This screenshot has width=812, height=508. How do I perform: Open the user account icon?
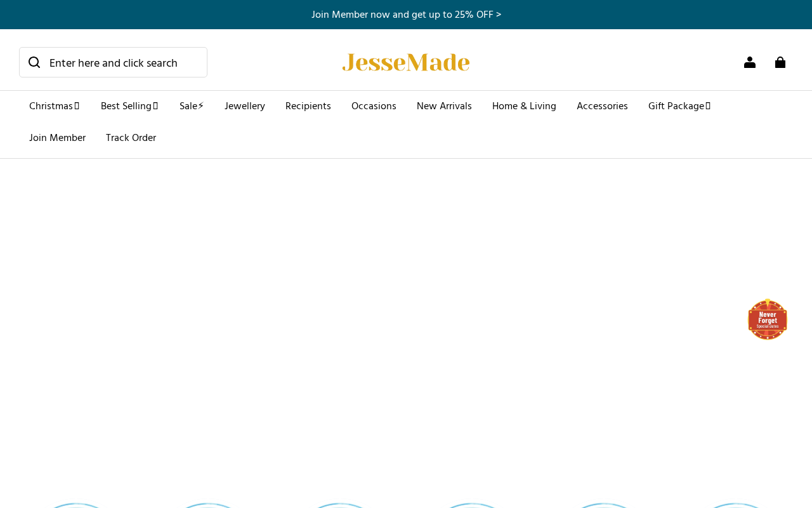click(750, 62)
